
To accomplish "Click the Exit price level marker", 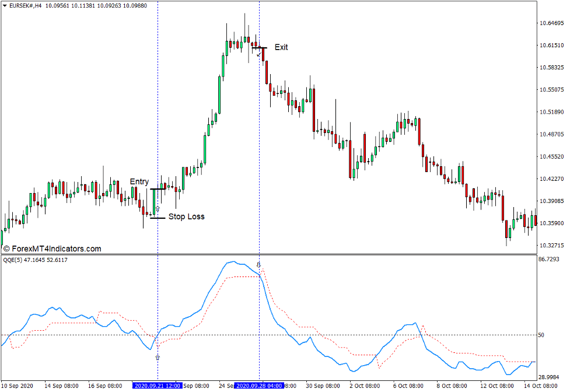I will pos(260,48).
